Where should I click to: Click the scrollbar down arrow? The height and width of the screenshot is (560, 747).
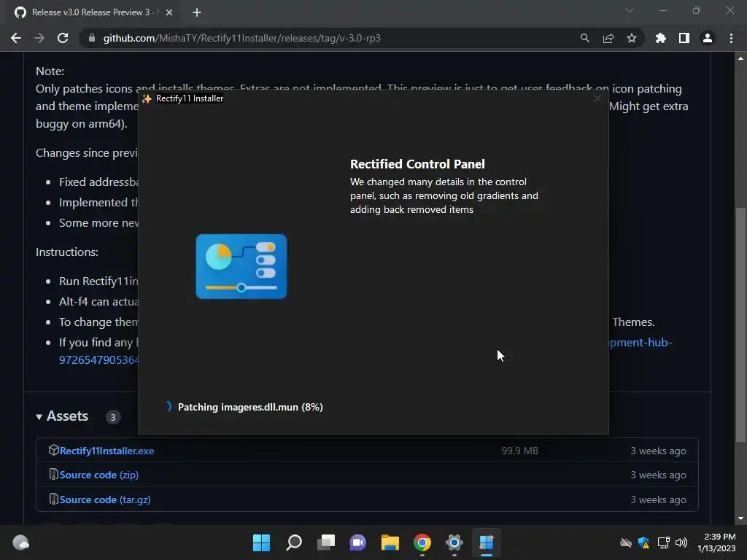[x=740, y=518]
